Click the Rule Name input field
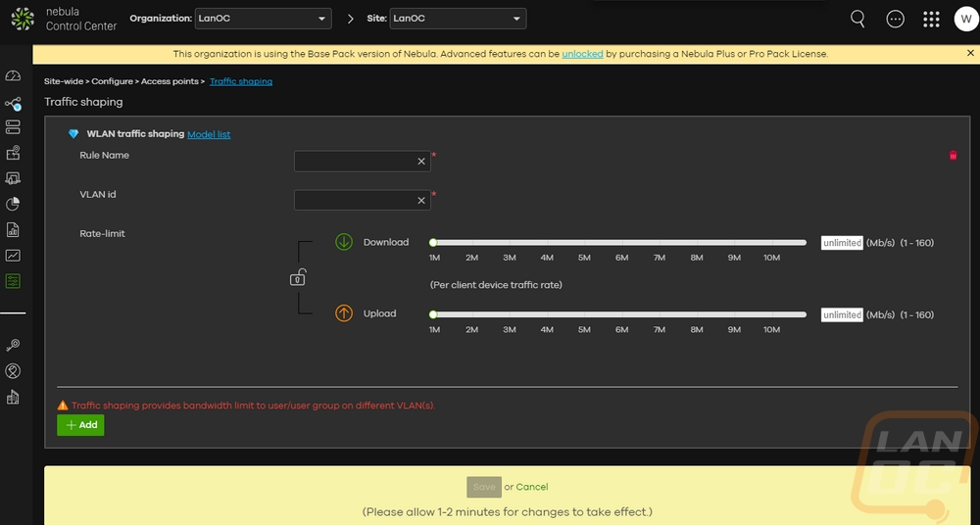 pos(363,162)
